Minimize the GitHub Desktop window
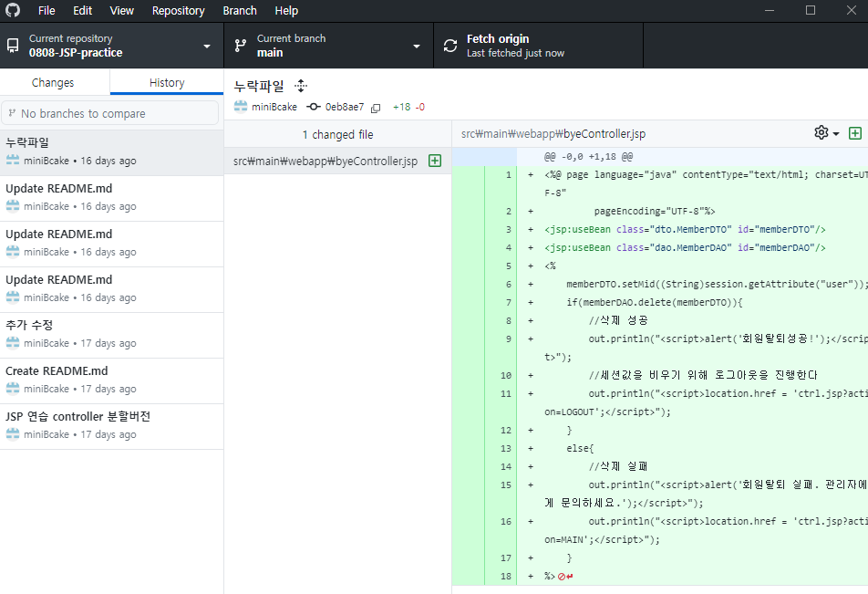The image size is (868, 594). pyautogui.click(x=770, y=11)
